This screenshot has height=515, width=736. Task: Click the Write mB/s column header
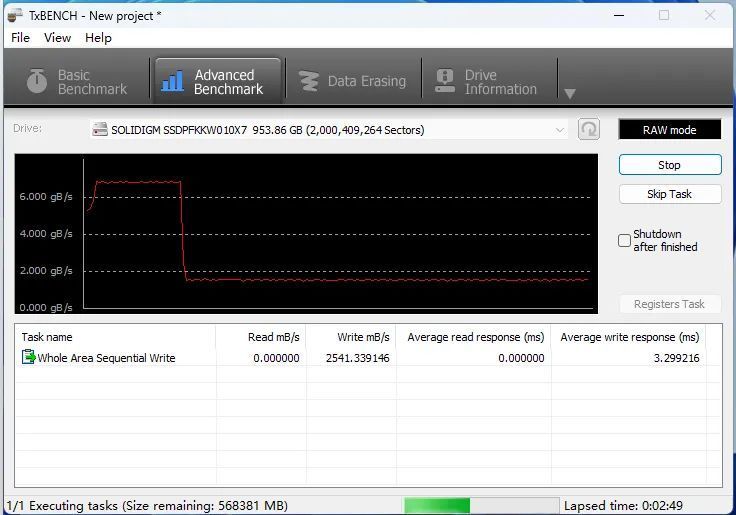pyautogui.click(x=351, y=337)
